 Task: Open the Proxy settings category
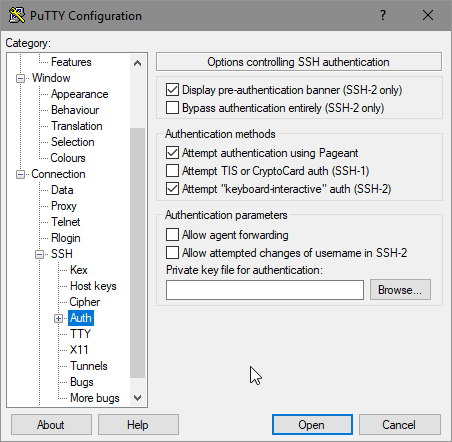[x=64, y=206]
